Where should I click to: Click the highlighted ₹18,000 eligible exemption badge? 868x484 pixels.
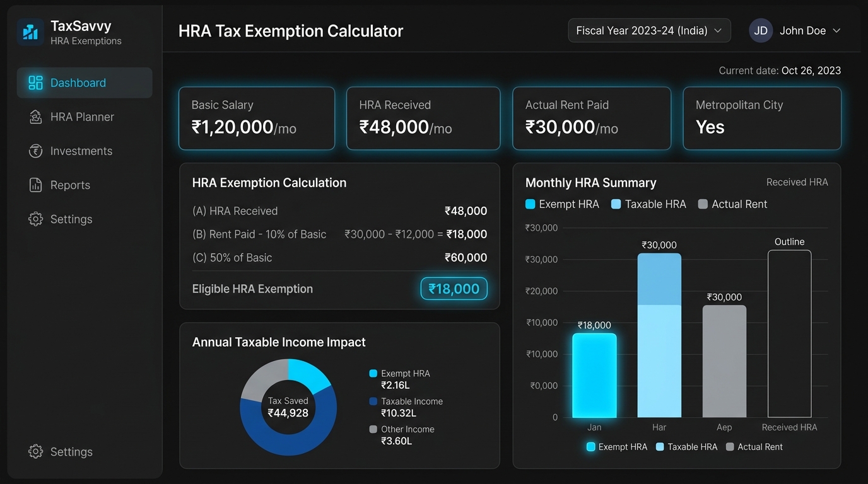click(x=454, y=289)
